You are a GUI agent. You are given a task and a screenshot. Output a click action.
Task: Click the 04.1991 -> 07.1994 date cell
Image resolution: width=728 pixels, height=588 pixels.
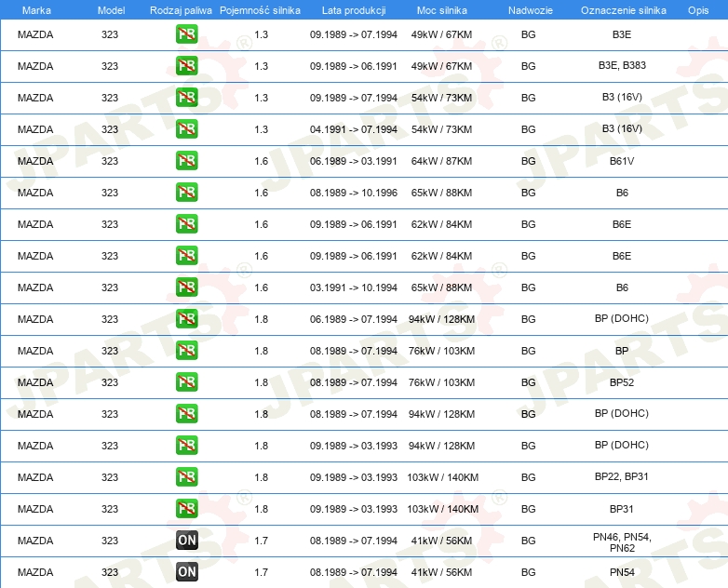(354, 129)
